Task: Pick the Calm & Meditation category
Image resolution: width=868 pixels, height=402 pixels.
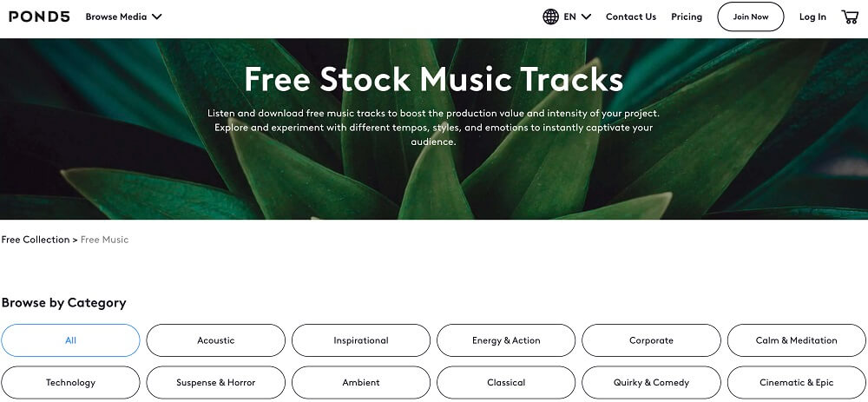Action: (x=796, y=340)
